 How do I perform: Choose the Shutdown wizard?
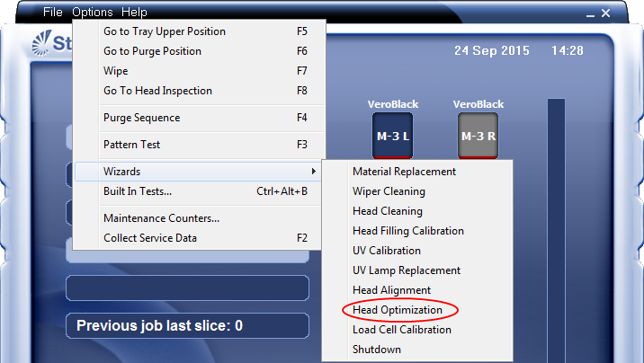(377, 350)
